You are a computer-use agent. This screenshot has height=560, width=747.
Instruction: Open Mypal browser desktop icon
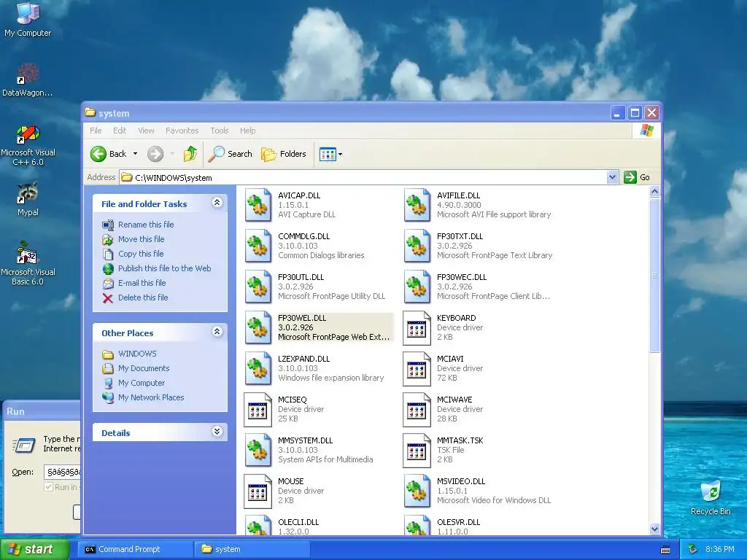(x=28, y=199)
